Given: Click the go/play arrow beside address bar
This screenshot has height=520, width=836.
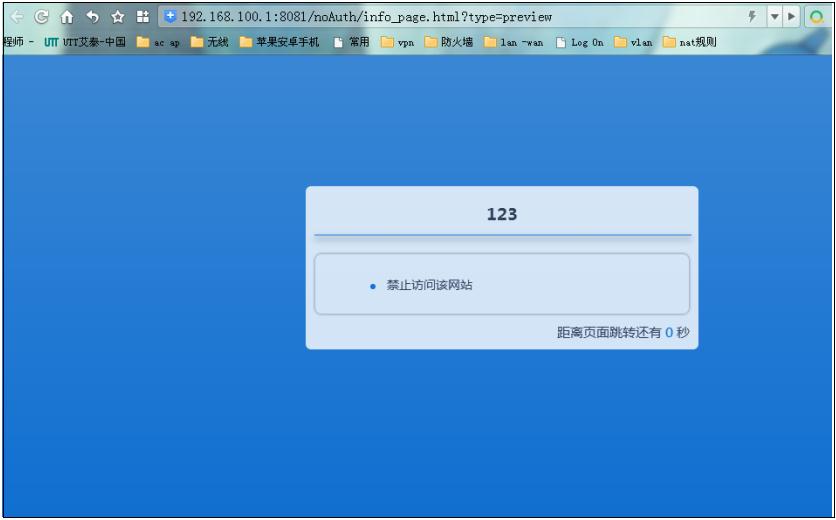Looking at the screenshot, I should point(791,17).
